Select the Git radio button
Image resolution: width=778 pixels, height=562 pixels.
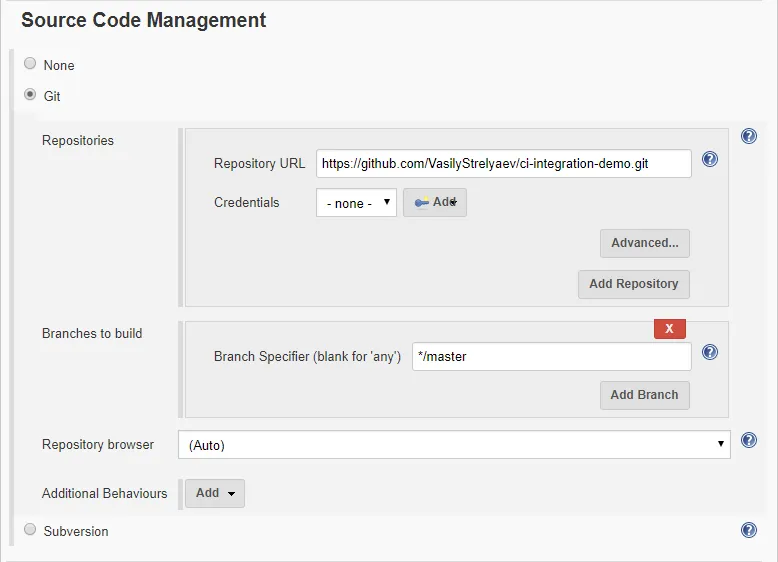point(30,95)
